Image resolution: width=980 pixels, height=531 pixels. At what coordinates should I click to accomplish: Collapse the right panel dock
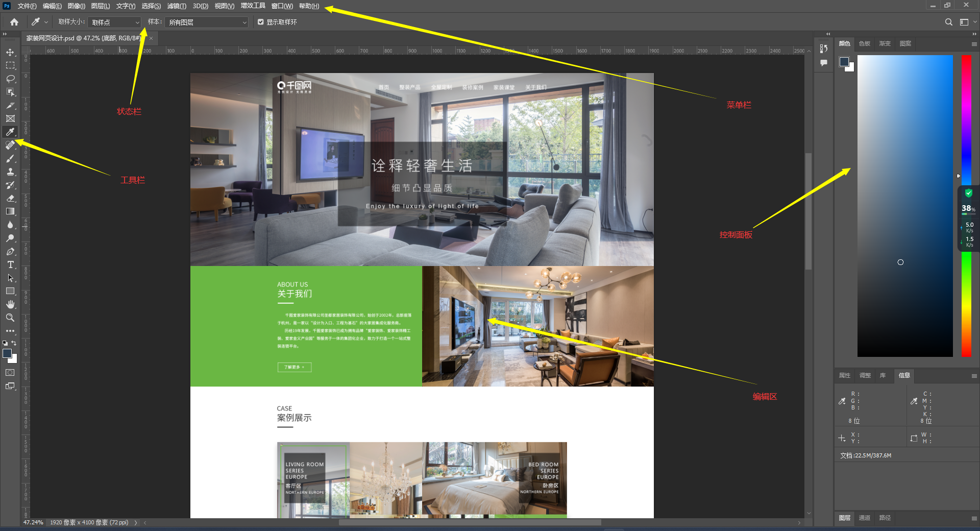tap(974, 34)
